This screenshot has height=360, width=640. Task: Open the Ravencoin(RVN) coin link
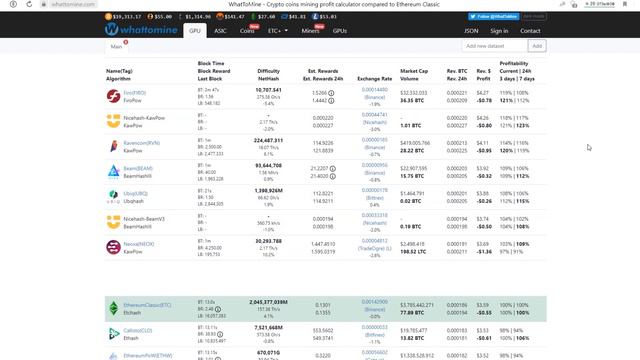(142, 143)
